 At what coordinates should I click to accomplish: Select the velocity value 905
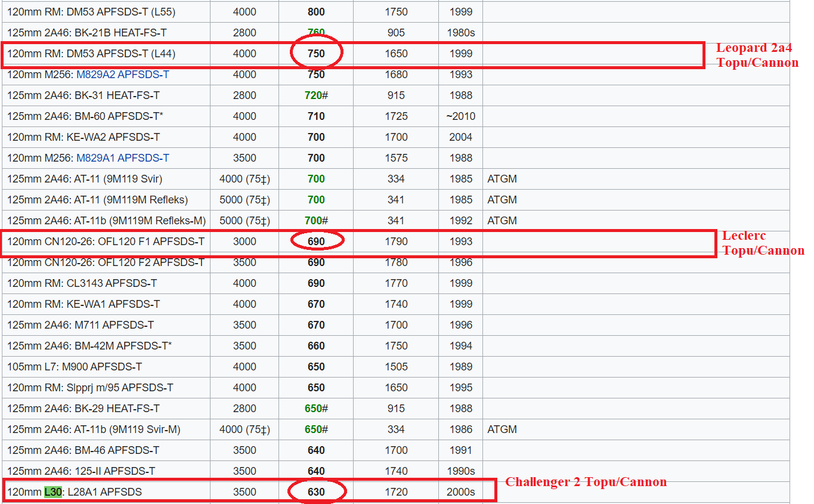tap(396, 33)
